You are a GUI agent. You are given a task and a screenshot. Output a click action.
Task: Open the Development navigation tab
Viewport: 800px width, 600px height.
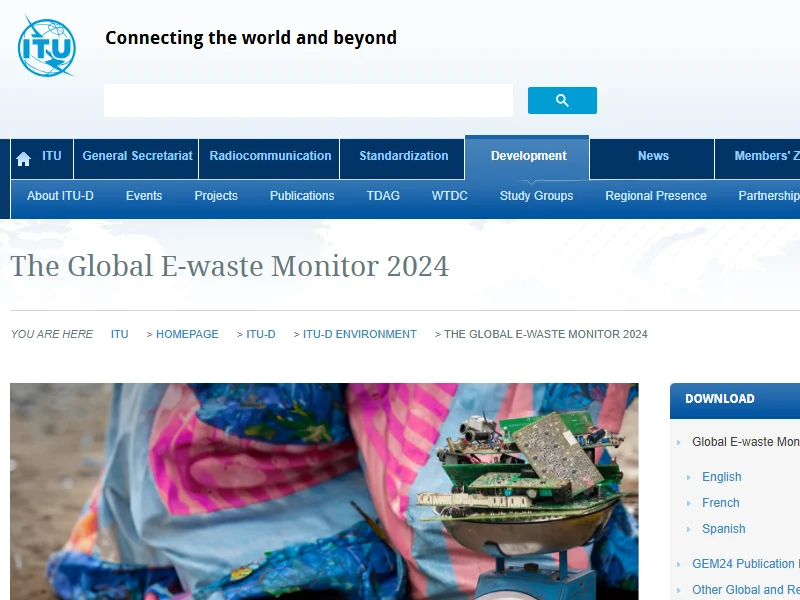528,156
